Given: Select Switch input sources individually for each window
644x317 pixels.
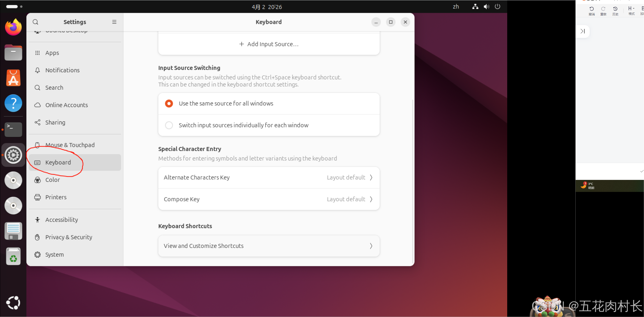Looking at the screenshot, I should (x=169, y=125).
